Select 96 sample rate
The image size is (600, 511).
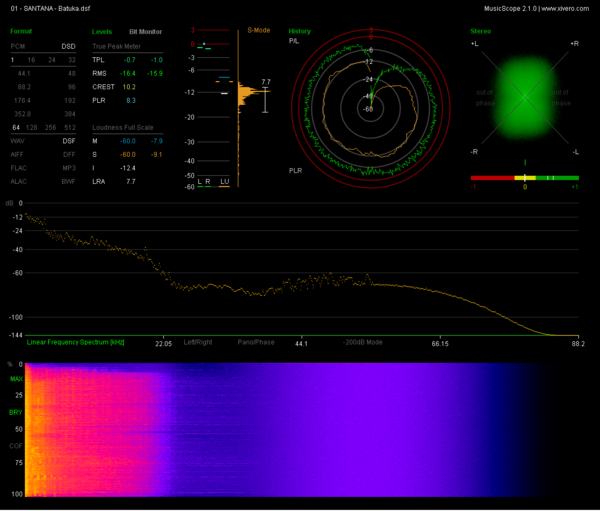pyautogui.click(x=72, y=87)
